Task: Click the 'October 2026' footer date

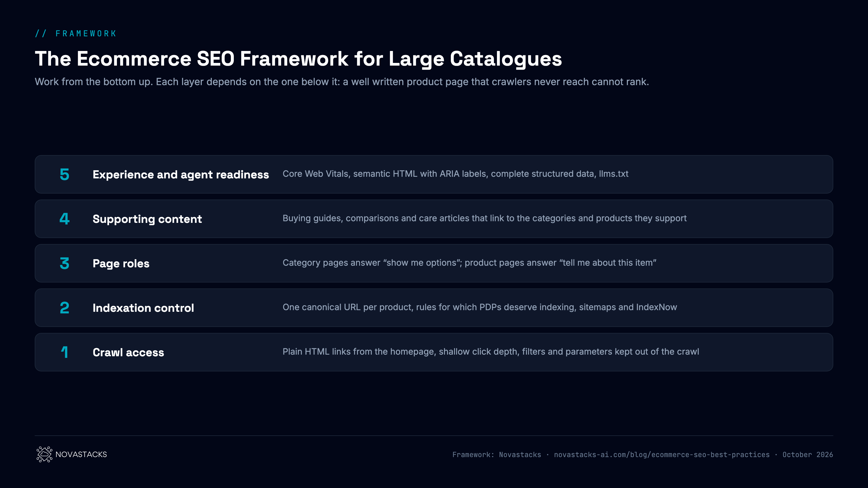Action: click(808, 455)
